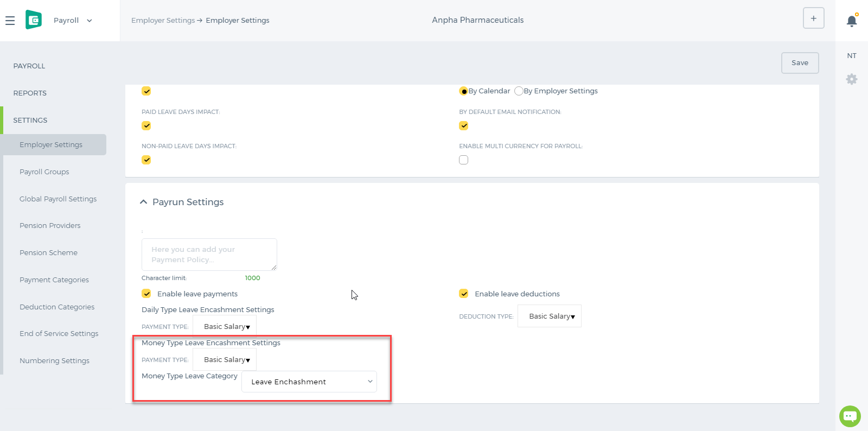Click the Anpha Pharmaceuticals company title
This screenshot has height=431, width=868.
coord(478,20)
